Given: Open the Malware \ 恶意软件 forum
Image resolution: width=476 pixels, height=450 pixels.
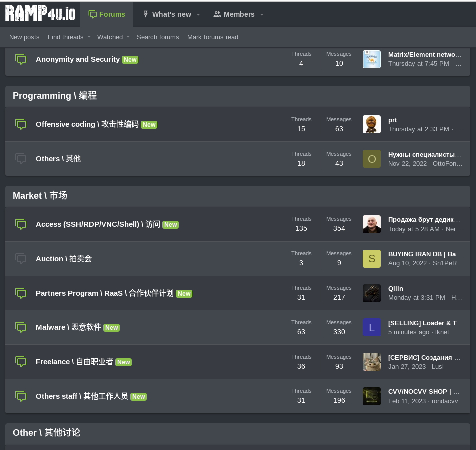Looking at the screenshot, I should click(x=68, y=327).
